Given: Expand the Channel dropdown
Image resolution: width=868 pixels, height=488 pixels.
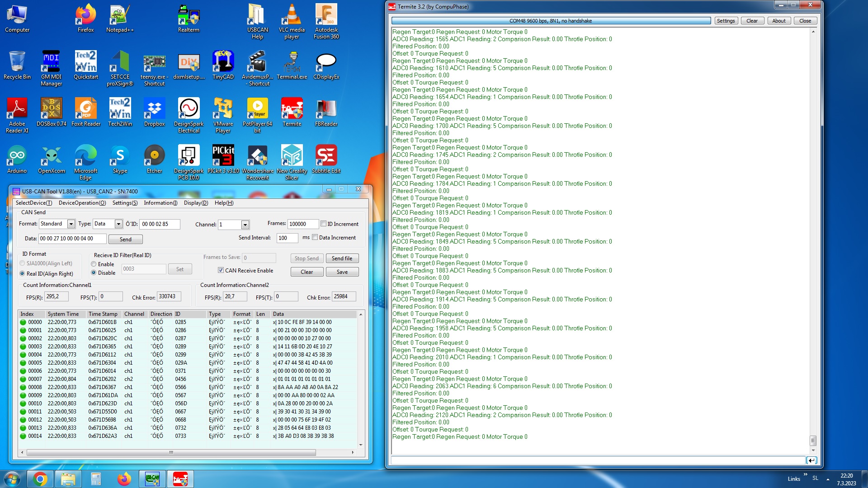Looking at the screenshot, I should tap(245, 225).
